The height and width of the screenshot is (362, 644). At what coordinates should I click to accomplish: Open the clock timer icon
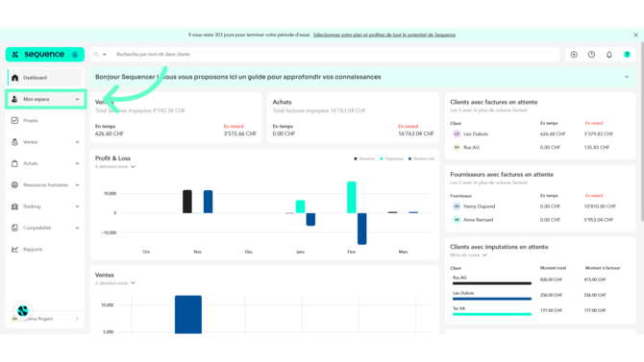pyautogui.click(x=591, y=54)
